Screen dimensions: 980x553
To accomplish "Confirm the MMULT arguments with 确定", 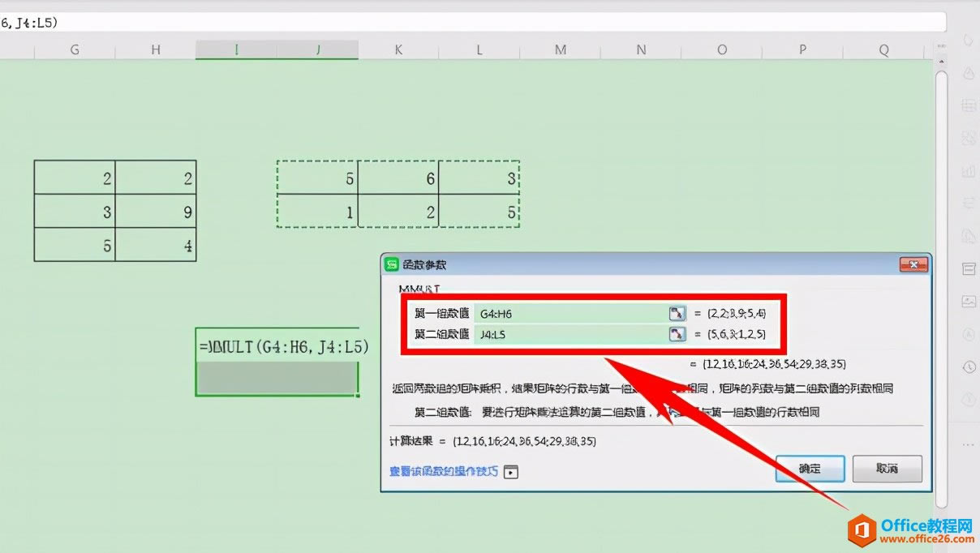I will point(810,469).
